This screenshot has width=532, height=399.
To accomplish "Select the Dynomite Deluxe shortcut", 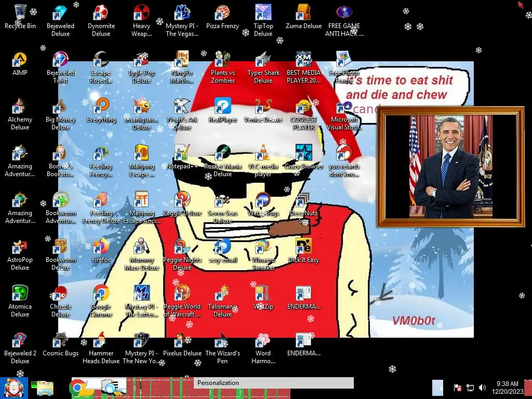I will pyautogui.click(x=101, y=21).
